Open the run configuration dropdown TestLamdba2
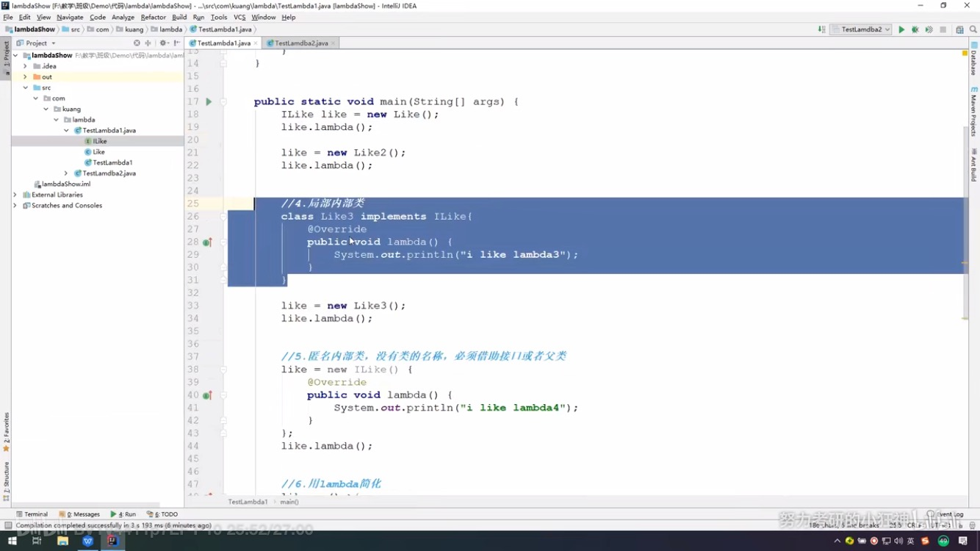The image size is (980, 551). [861, 29]
